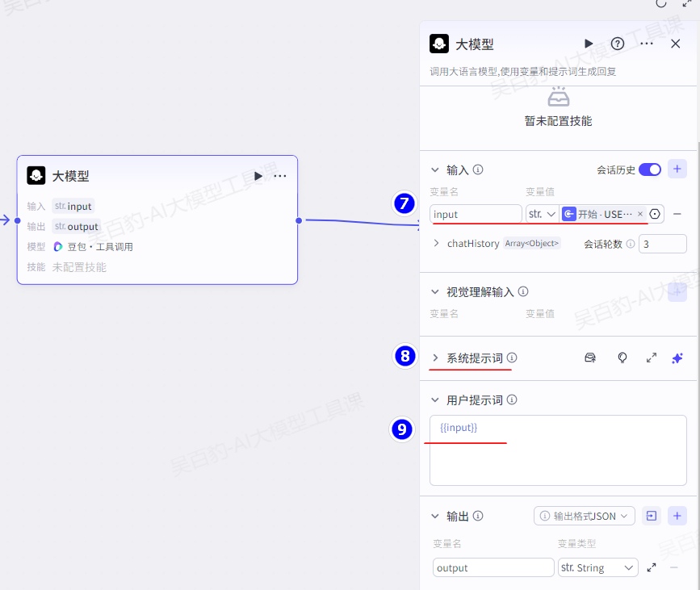
Task: Click the refresh icon above the panel
Action: (660, 3)
